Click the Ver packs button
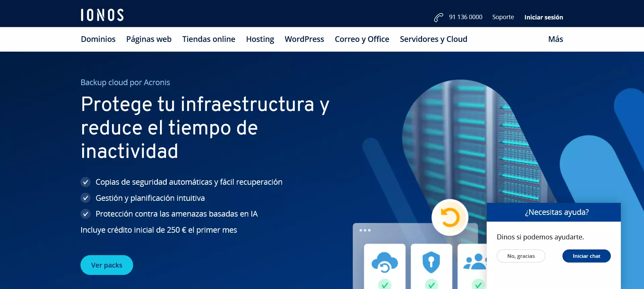This screenshot has height=289, width=644. coord(107,265)
